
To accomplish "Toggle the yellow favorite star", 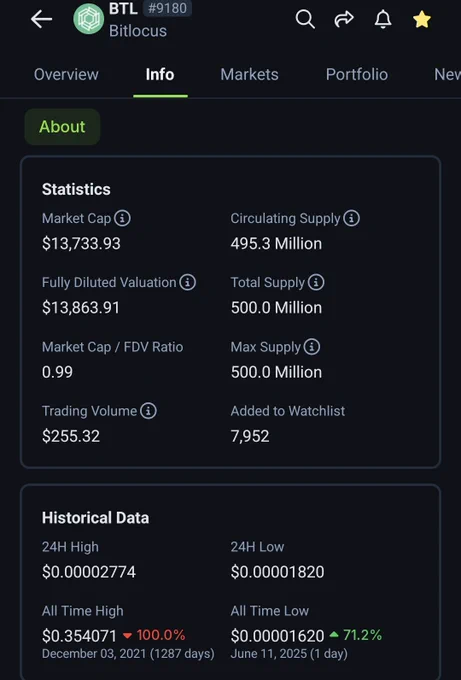I will point(422,20).
